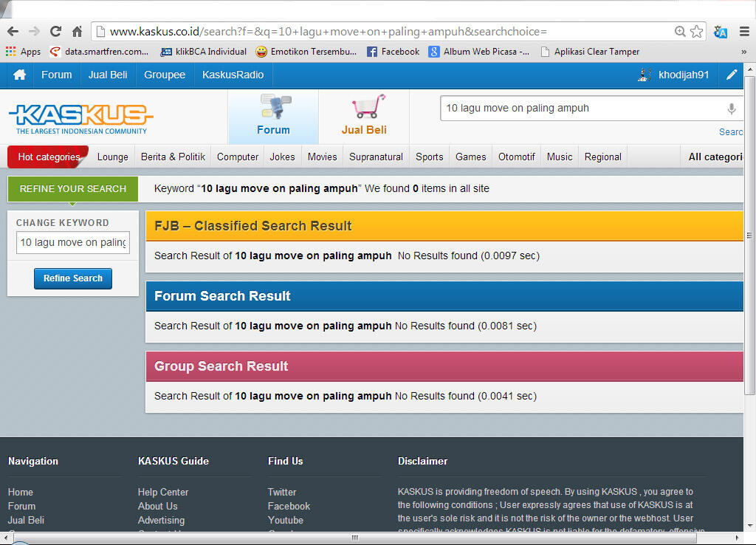
Task: Open the Music category
Action: (x=560, y=157)
